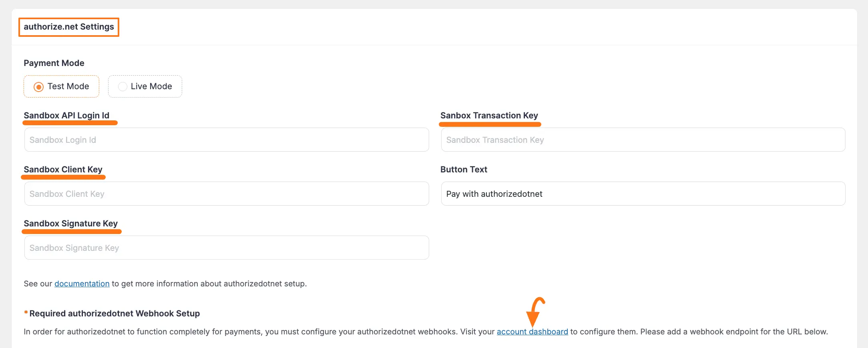Click the Sanbox Transaction Key label
The width and height of the screenshot is (868, 348).
coord(489,116)
